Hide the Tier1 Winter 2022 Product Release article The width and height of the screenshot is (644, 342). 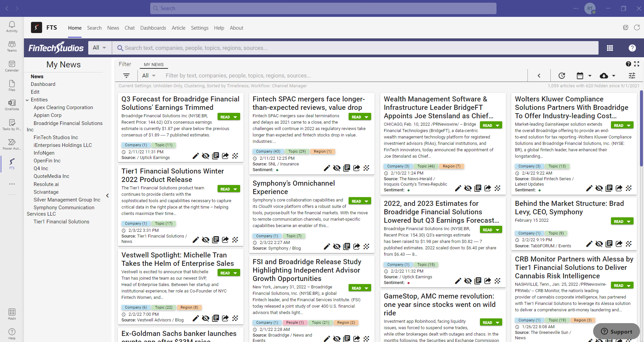click(205, 240)
